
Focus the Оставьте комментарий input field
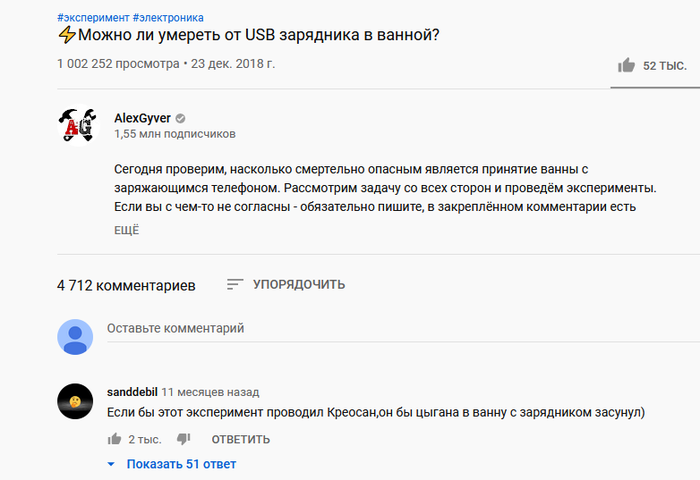click(x=403, y=329)
